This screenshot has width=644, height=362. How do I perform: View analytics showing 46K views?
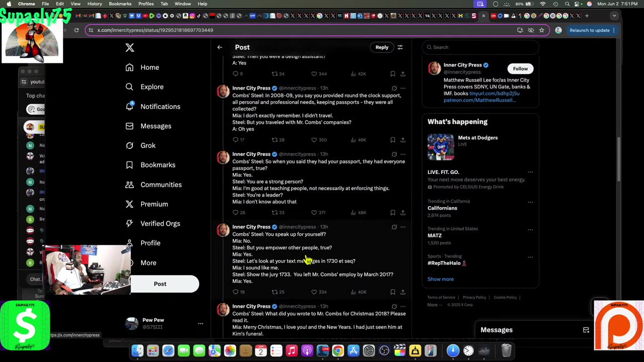358,140
